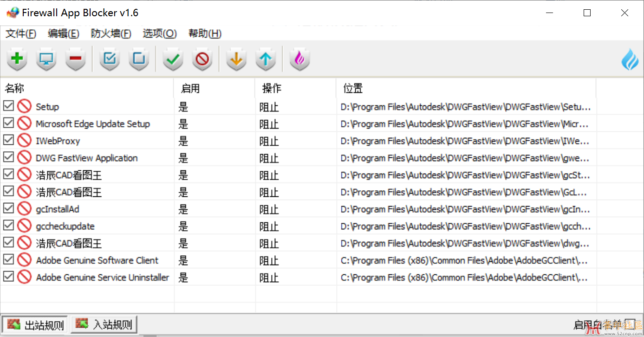Viewport: 644px width, 337px height.
Task: Click the red minus Remove toolbar icon
Action: pyautogui.click(x=76, y=59)
